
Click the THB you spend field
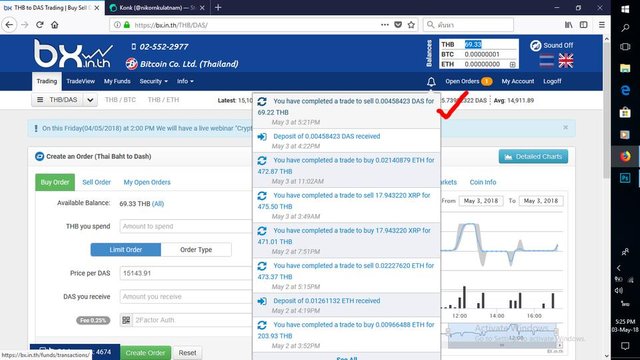point(186,226)
